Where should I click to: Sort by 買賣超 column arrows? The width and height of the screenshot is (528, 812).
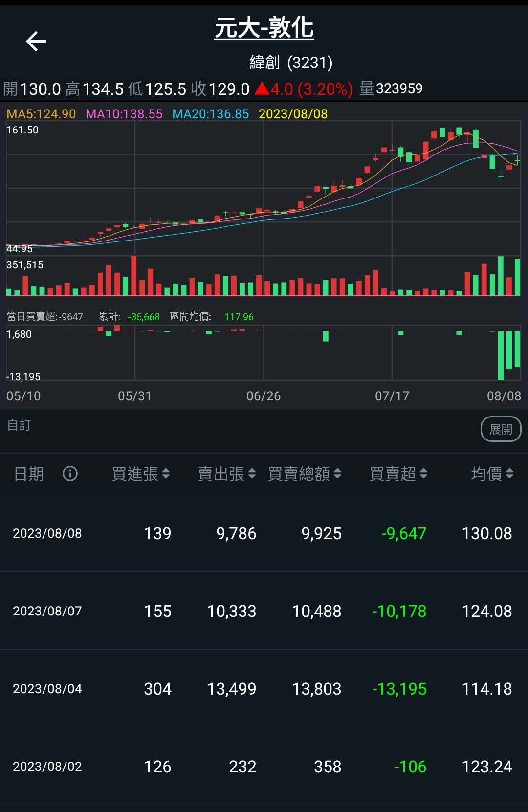point(423,473)
